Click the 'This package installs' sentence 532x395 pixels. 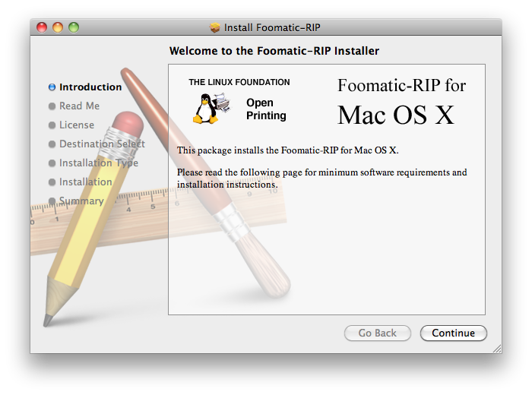tap(288, 150)
